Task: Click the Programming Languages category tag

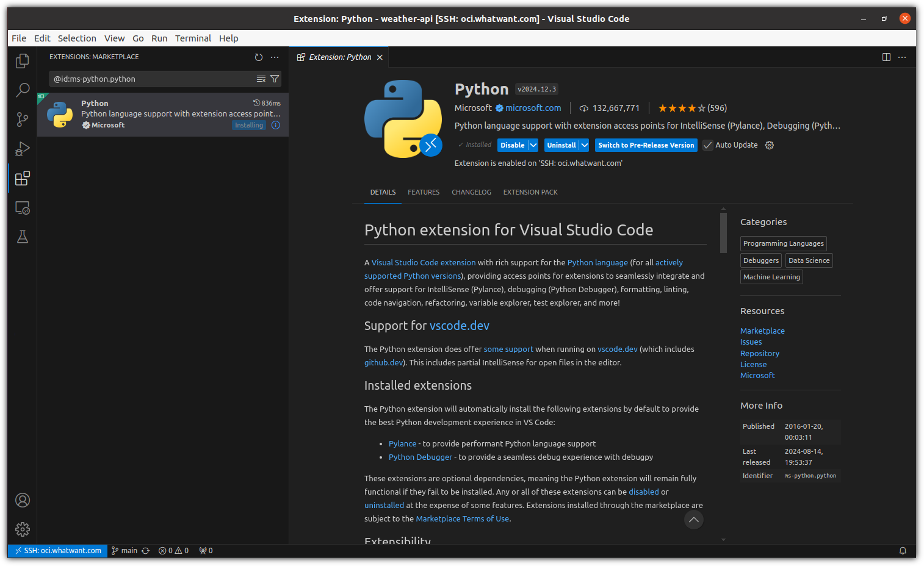Action: coord(784,243)
